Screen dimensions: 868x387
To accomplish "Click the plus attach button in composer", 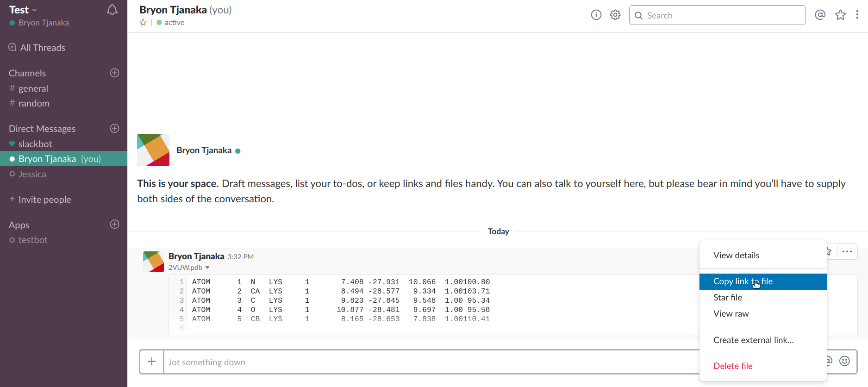I will [x=152, y=362].
